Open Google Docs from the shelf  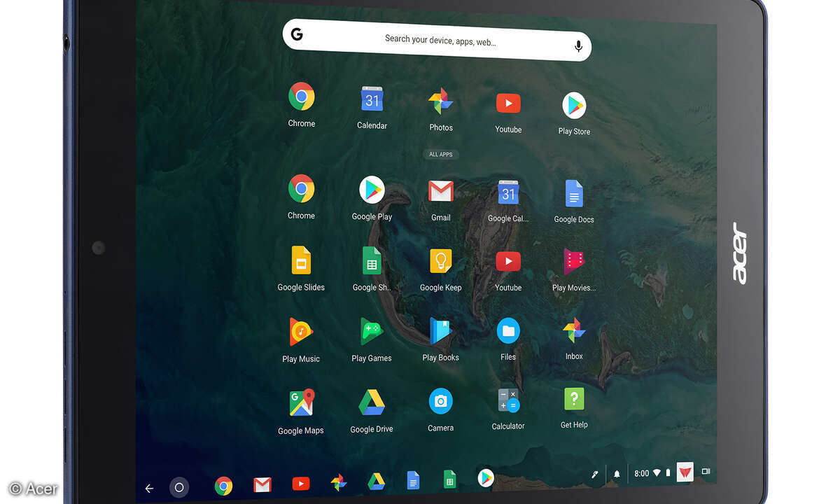click(413, 480)
